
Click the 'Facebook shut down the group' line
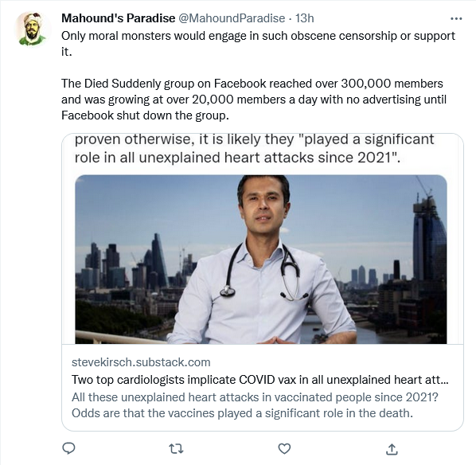point(145,115)
